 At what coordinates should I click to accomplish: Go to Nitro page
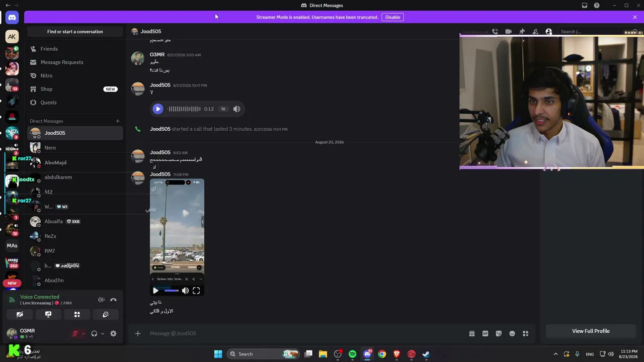[75, 75]
